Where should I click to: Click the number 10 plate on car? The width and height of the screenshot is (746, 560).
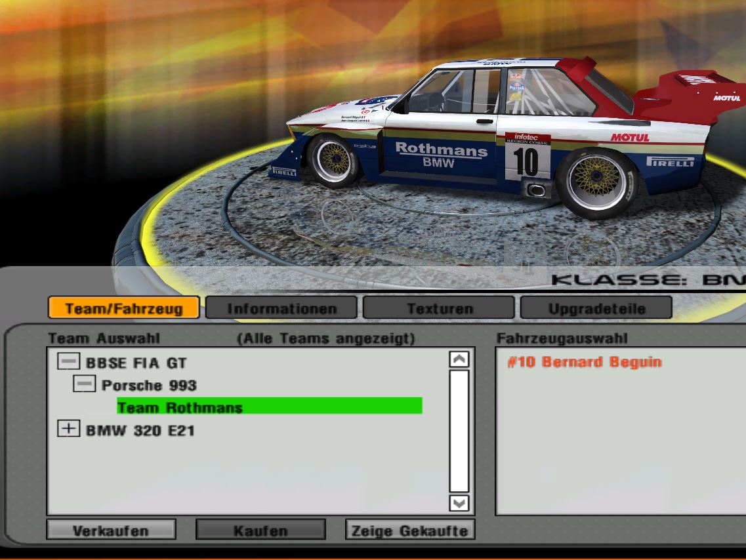(526, 161)
